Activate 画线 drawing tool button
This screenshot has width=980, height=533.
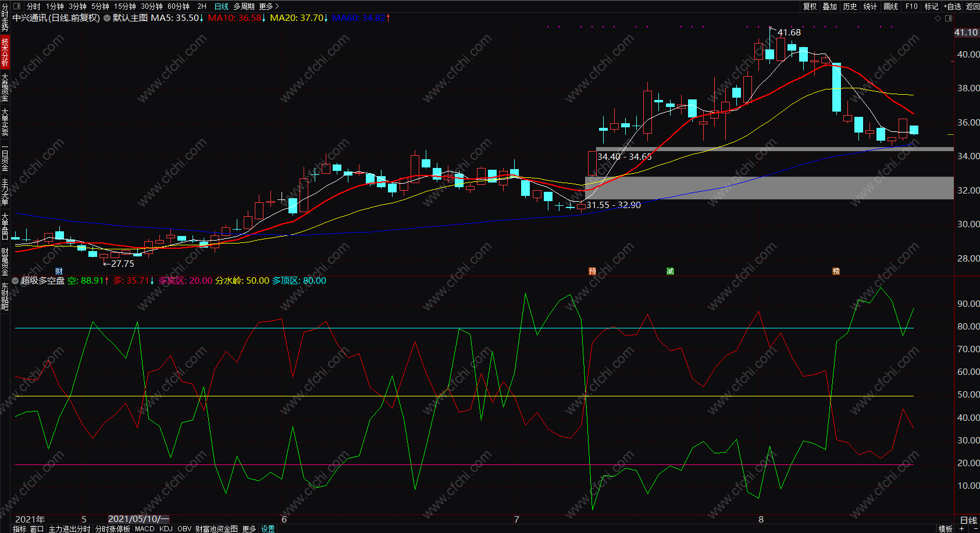point(890,6)
